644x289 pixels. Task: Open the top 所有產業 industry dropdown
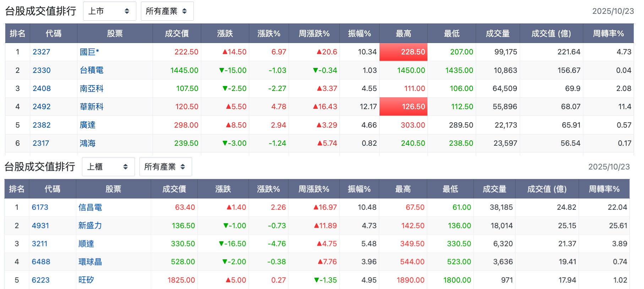click(167, 11)
